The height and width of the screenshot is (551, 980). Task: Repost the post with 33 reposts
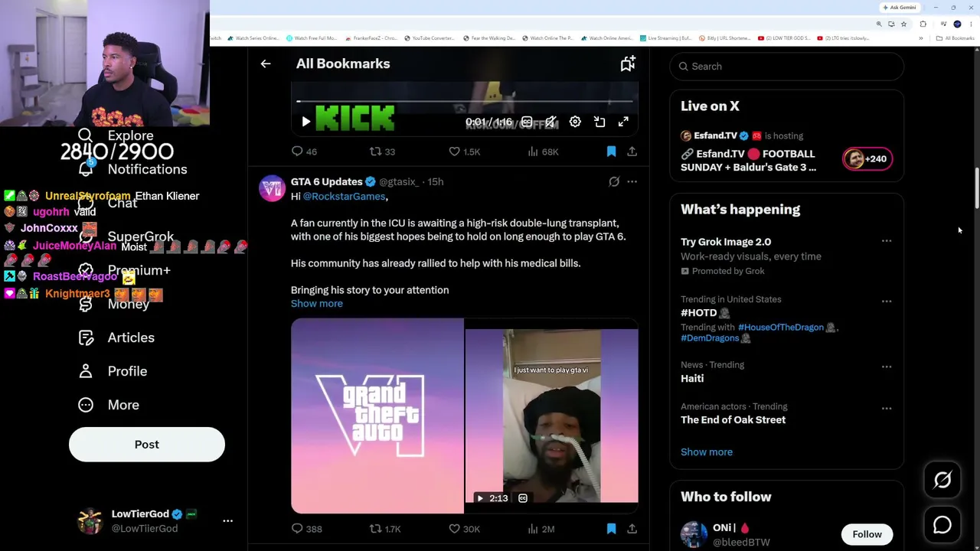(382, 152)
